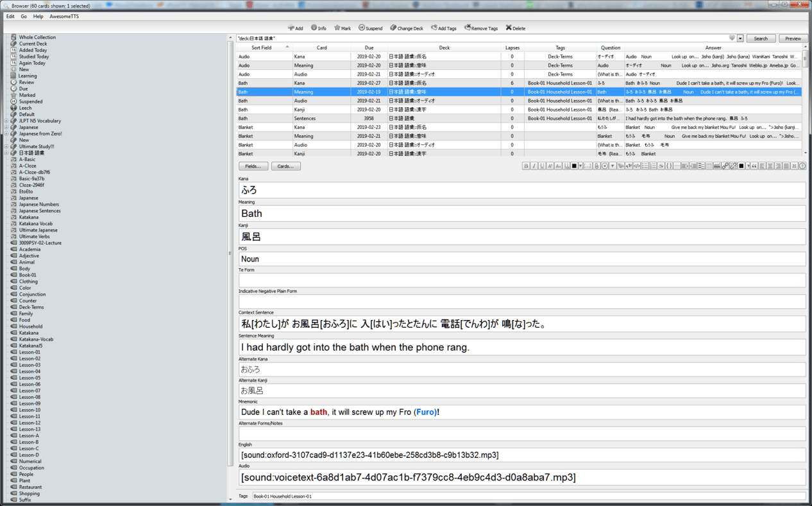The height and width of the screenshot is (506, 812).
Task: Click the Preview button
Action: [x=793, y=38]
